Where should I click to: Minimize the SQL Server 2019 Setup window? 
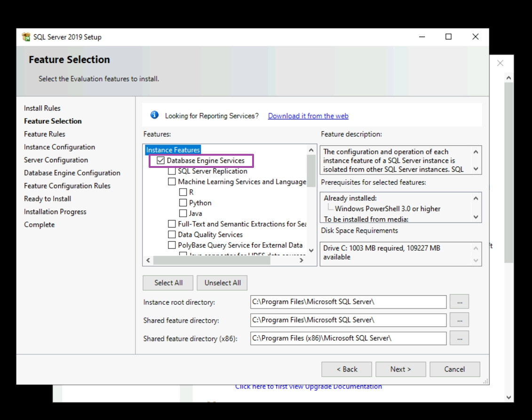click(422, 37)
